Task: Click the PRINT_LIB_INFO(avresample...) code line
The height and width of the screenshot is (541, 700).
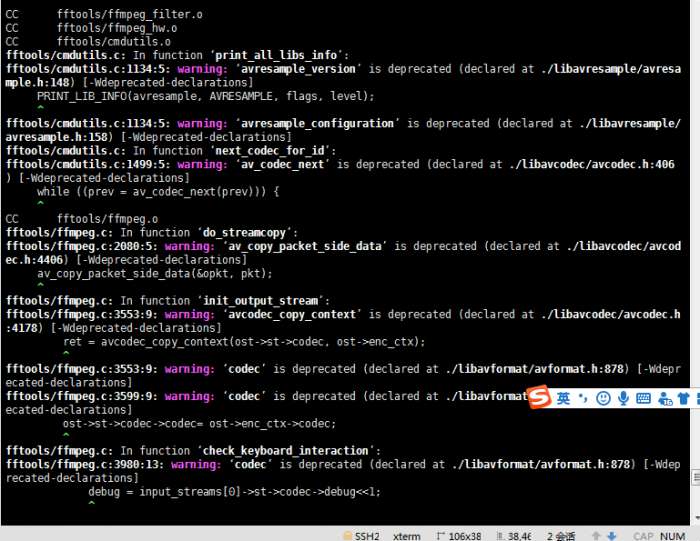Action: tap(206, 96)
